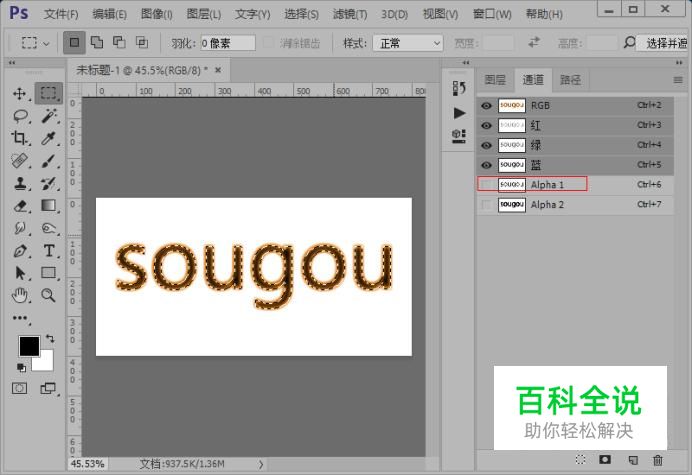Hide the 绿 channel visibility eye
Image resolution: width=692 pixels, height=475 pixels.
(486, 145)
